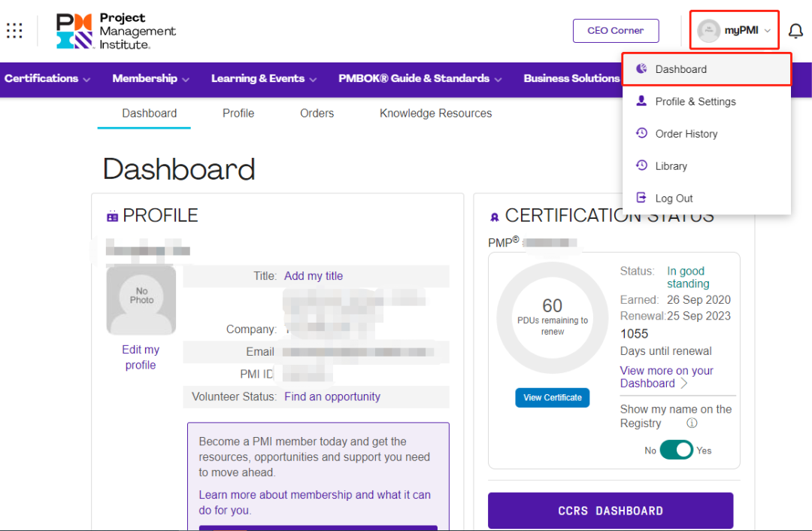The width and height of the screenshot is (812, 531).
Task: Click the Profile & Settings person icon
Action: coord(641,101)
